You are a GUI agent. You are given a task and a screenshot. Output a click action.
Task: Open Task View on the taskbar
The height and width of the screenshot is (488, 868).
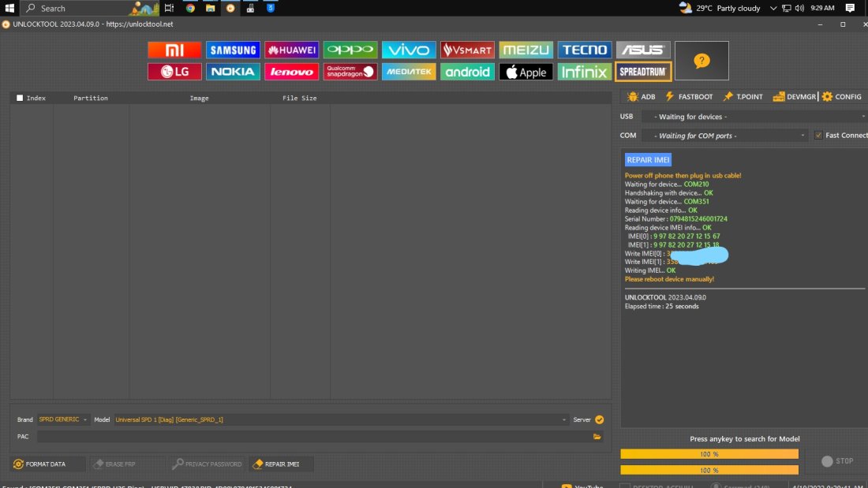(169, 8)
